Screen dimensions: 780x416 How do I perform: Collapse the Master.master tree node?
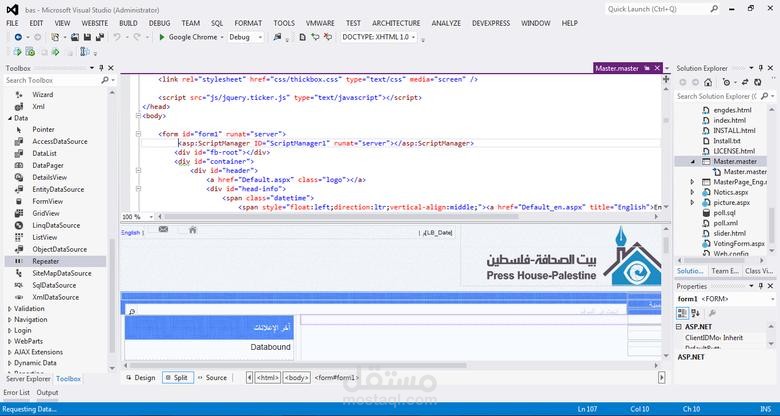point(692,162)
